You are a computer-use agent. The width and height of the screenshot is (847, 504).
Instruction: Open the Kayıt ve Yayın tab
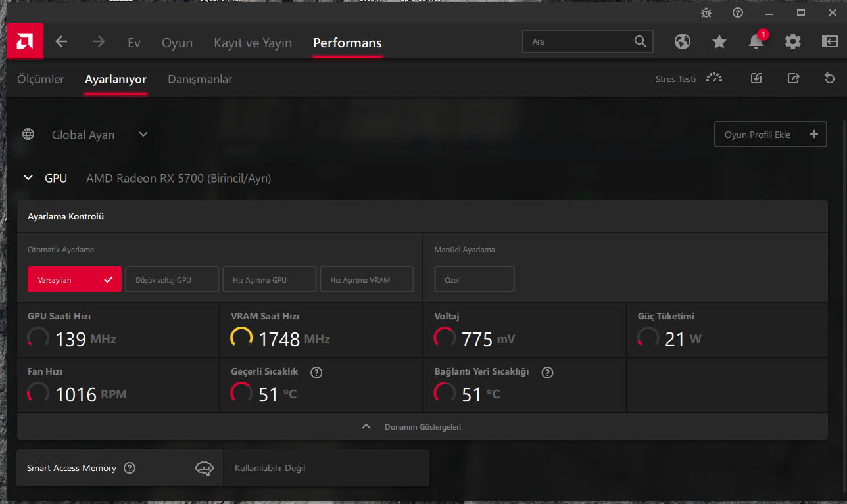point(253,43)
